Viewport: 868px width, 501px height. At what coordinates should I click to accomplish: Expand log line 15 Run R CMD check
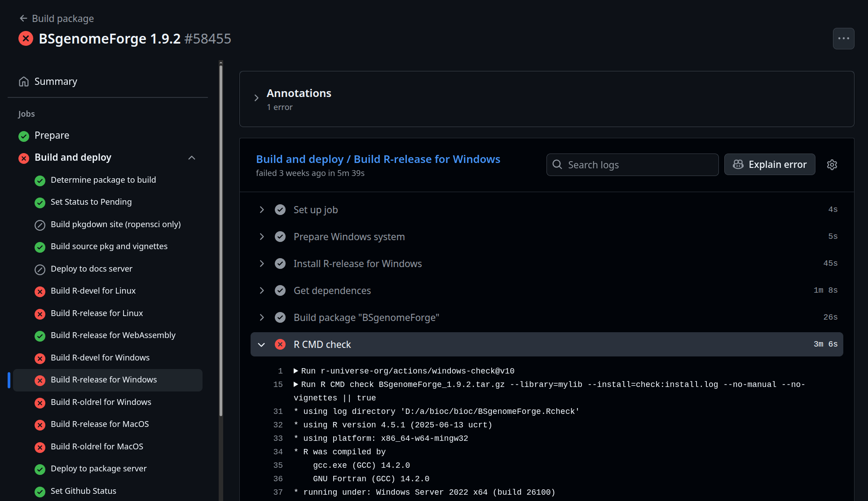296,384
